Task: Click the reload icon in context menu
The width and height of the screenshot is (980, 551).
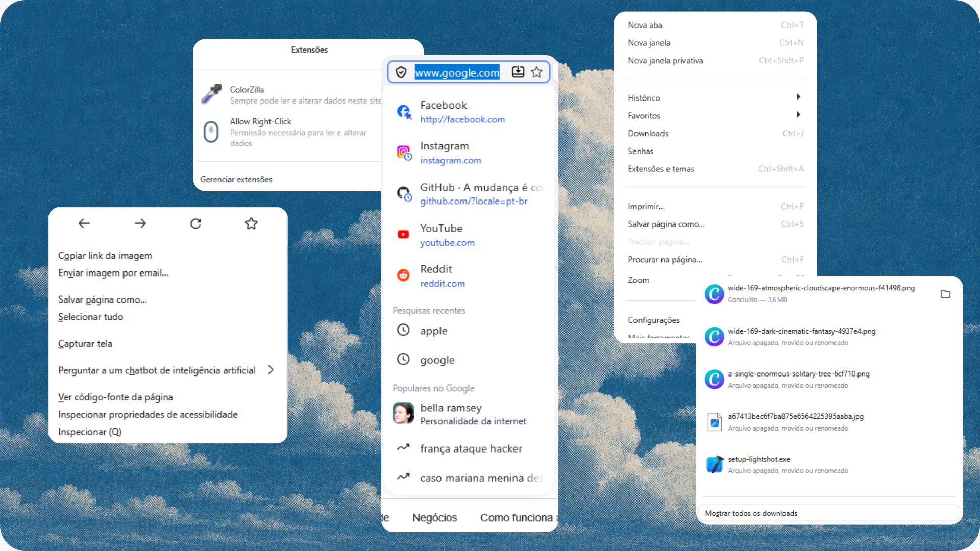Action: point(195,223)
